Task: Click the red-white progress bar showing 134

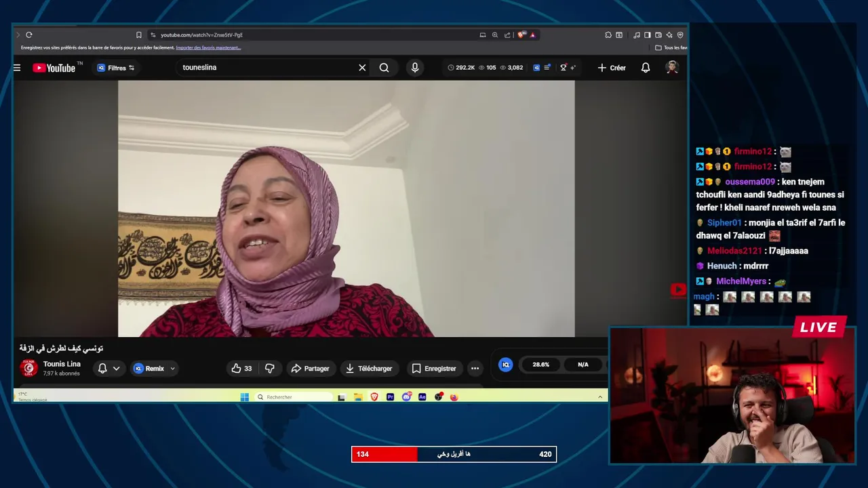Action: pos(454,454)
